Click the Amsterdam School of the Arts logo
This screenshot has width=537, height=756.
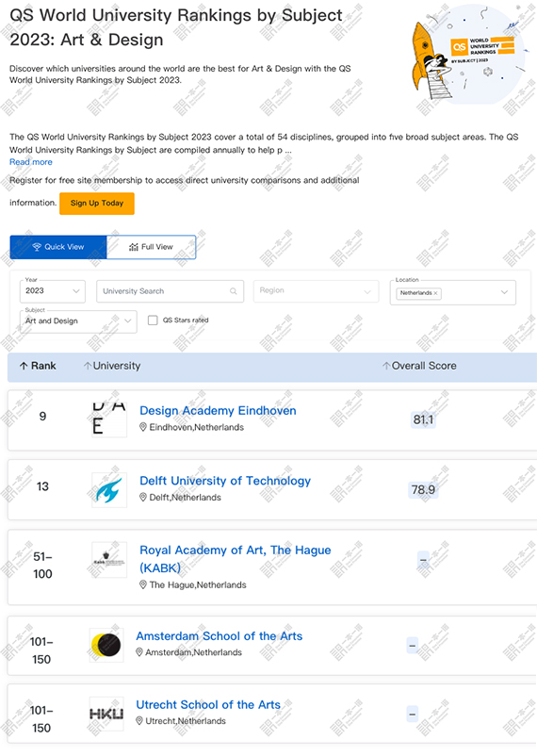point(106,645)
